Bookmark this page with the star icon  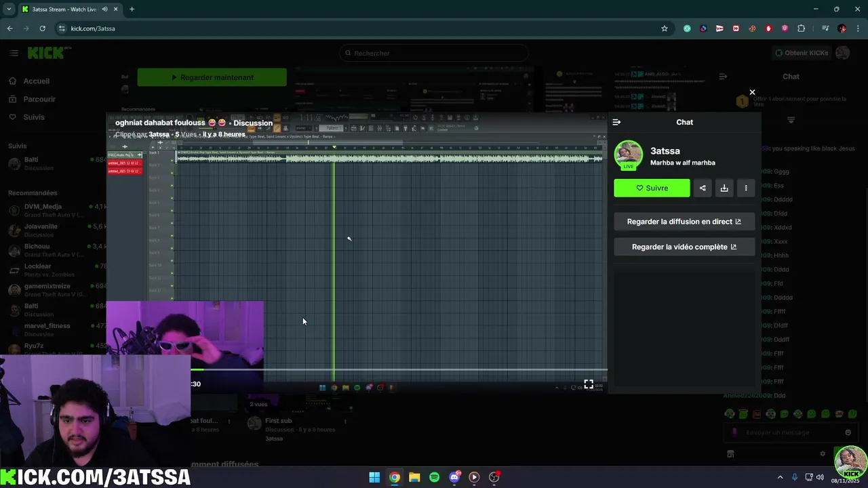coord(665,28)
